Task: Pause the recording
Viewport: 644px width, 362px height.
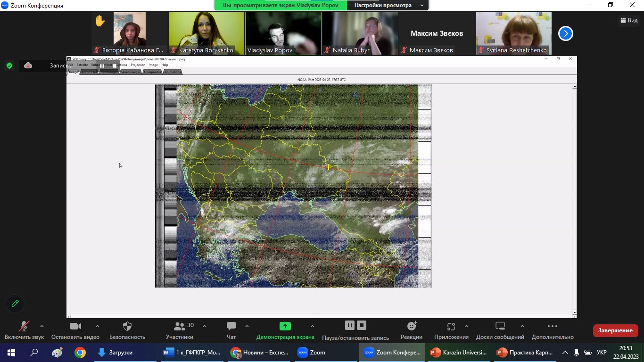Action: point(349,325)
